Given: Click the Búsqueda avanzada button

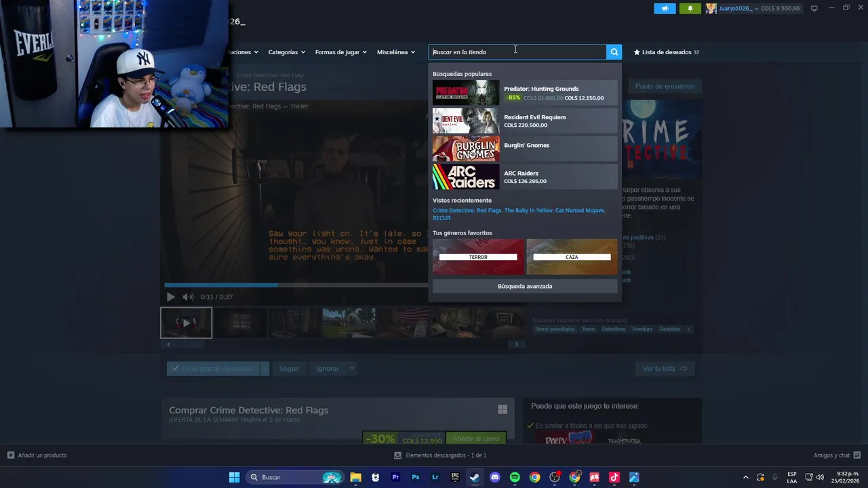Looking at the screenshot, I should click(525, 286).
